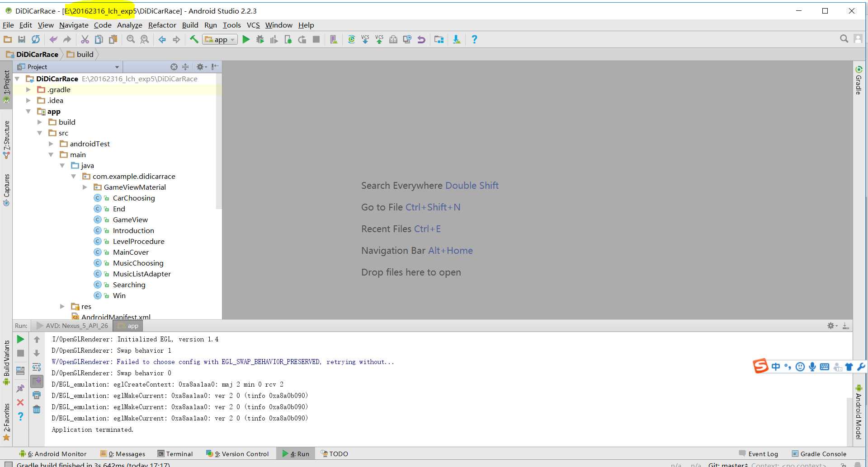Open the Gradle Console button

click(x=819, y=454)
